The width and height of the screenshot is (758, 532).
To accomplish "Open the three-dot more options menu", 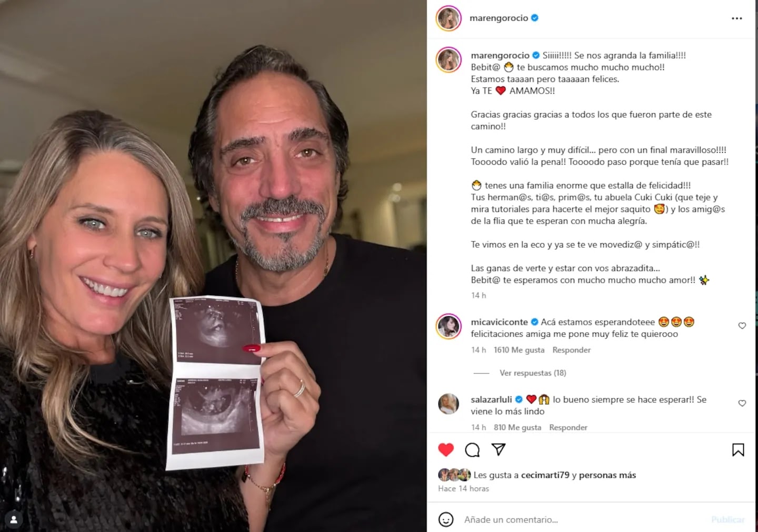I will [736, 18].
